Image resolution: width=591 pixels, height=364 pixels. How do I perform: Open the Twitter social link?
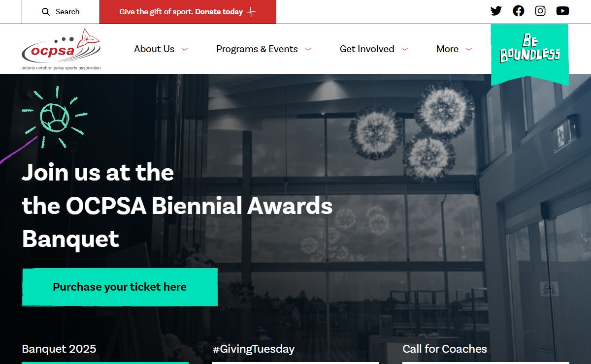(x=496, y=11)
